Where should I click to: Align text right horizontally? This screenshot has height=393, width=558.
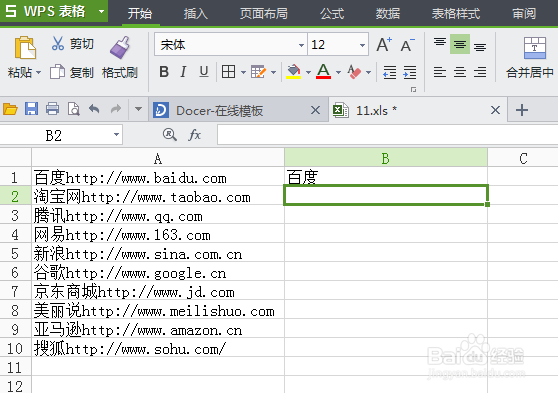click(480, 72)
